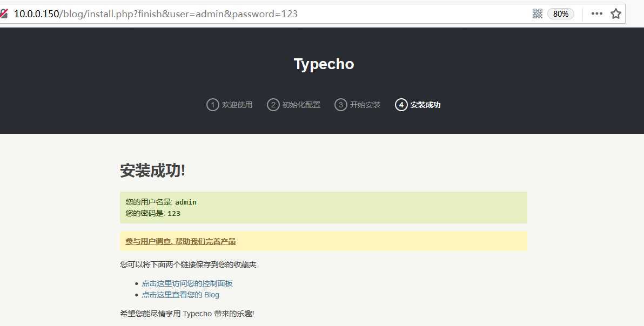Click the username text admin

point(186,202)
